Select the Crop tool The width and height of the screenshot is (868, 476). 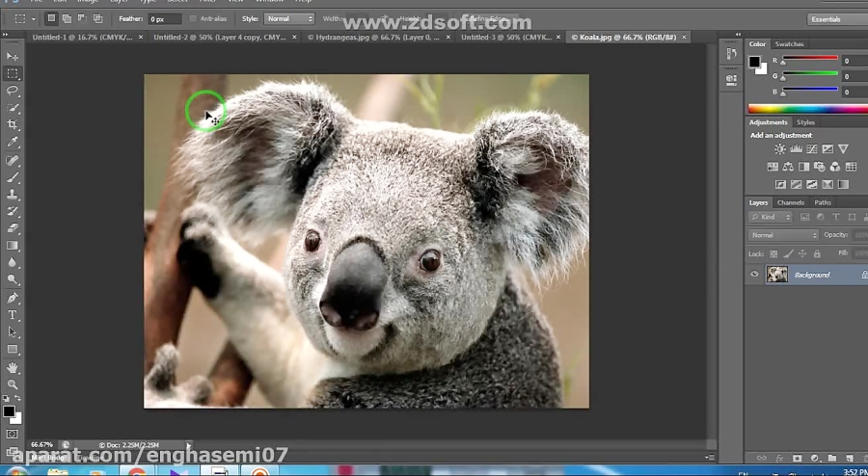tap(13, 125)
